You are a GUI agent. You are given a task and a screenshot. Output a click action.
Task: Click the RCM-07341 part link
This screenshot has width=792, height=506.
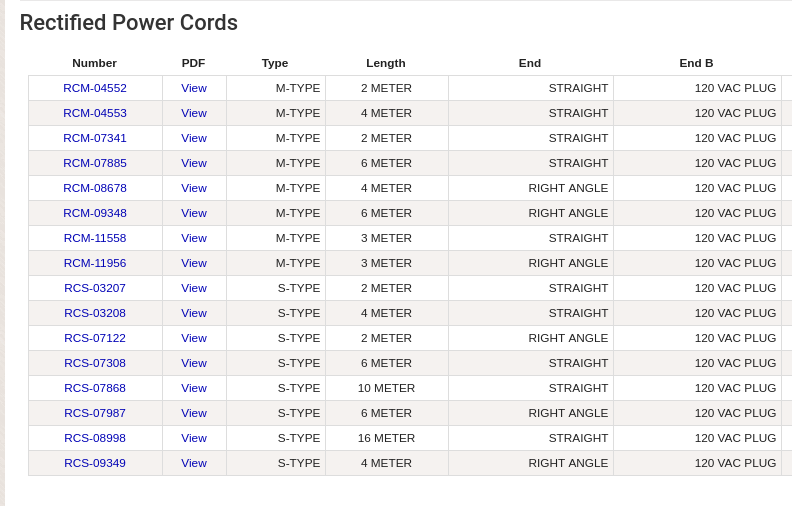pyautogui.click(x=95, y=138)
